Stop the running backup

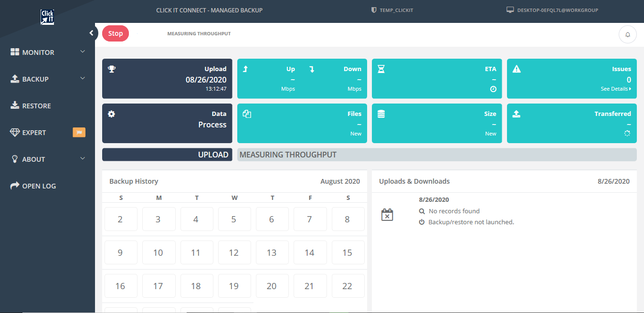click(x=116, y=33)
